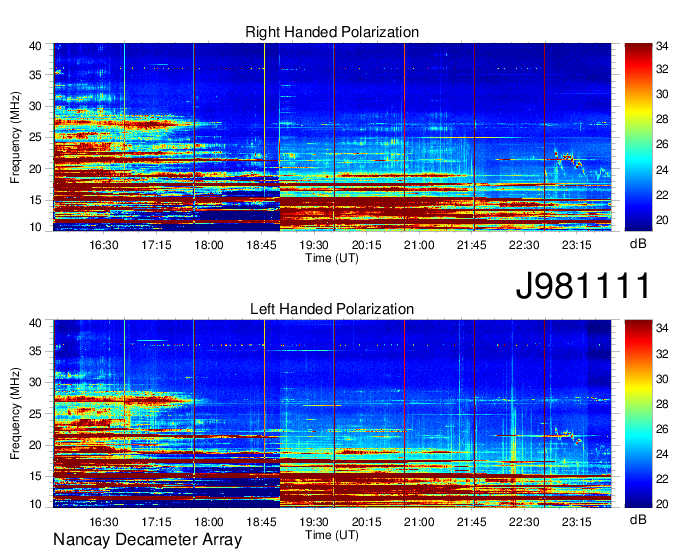This screenshot has height=552, width=680.
Task: Click the 34 dB value on the Left Handed color bar
Action: click(662, 328)
